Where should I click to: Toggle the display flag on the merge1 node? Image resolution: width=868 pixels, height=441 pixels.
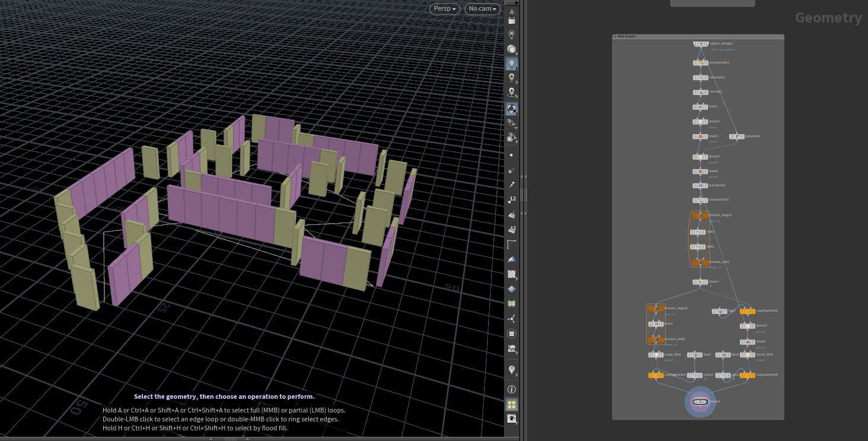click(707, 402)
